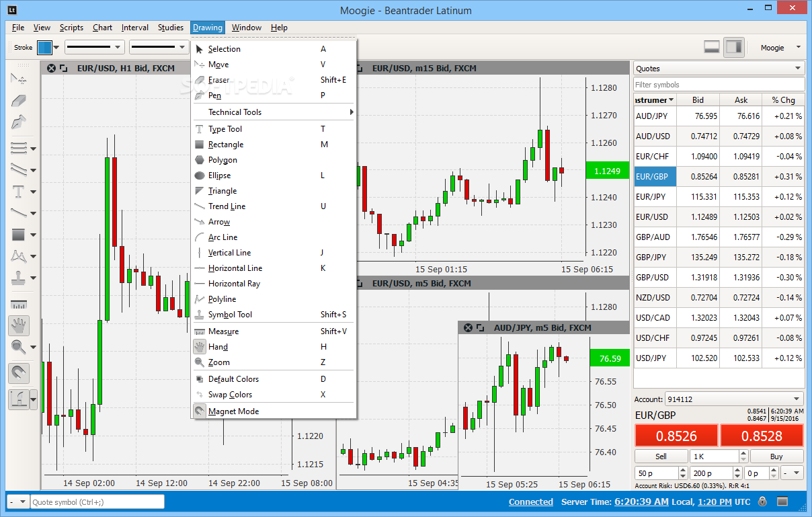812x517 pixels.
Task: Select the Measure ruler tool in left toolbar
Action: pyautogui.click(x=19, y=304)
